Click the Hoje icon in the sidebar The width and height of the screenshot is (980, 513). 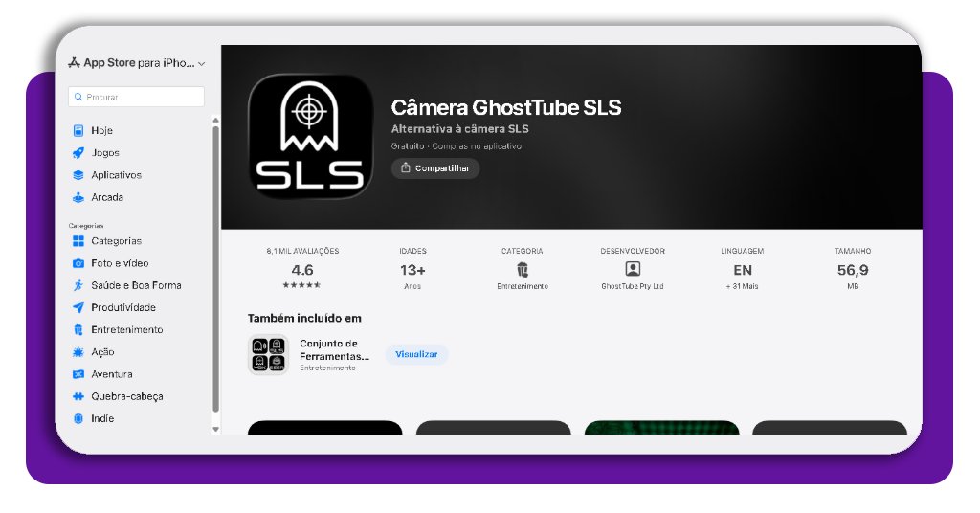tap(78, 130)
